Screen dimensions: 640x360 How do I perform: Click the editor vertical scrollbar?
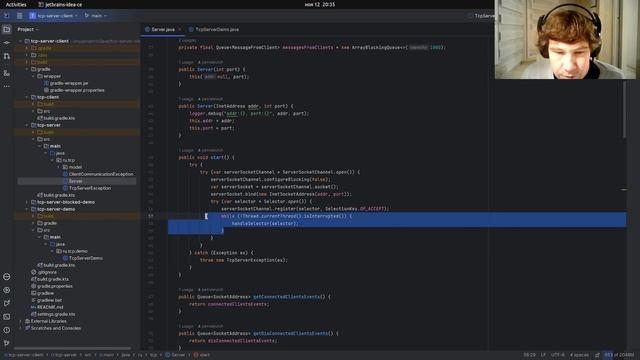click(624, 109)
